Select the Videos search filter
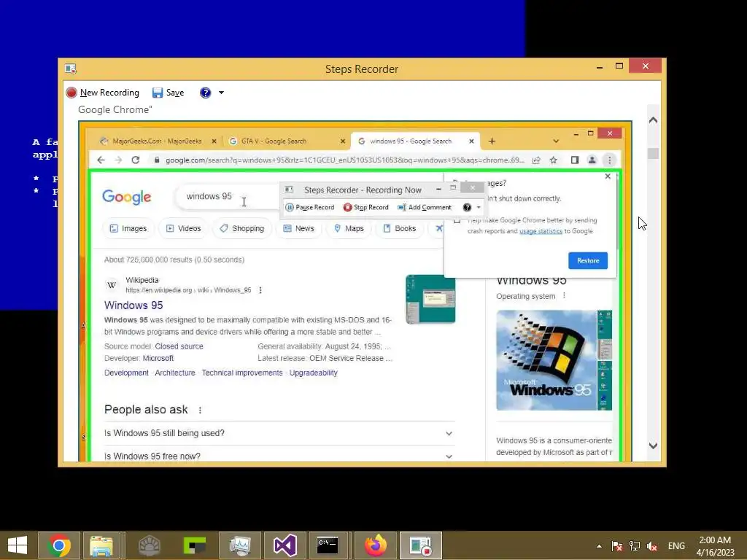Screen dimensions: 747x560 [x=183, y=228]
